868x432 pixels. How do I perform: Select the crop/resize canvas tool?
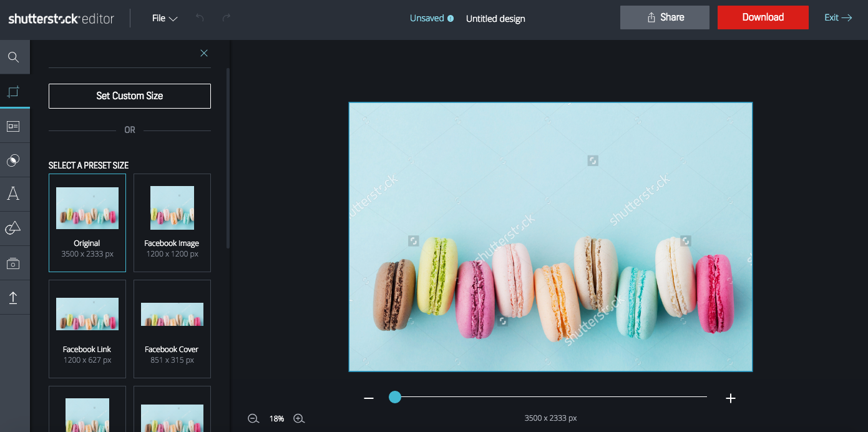coord(13,92)
